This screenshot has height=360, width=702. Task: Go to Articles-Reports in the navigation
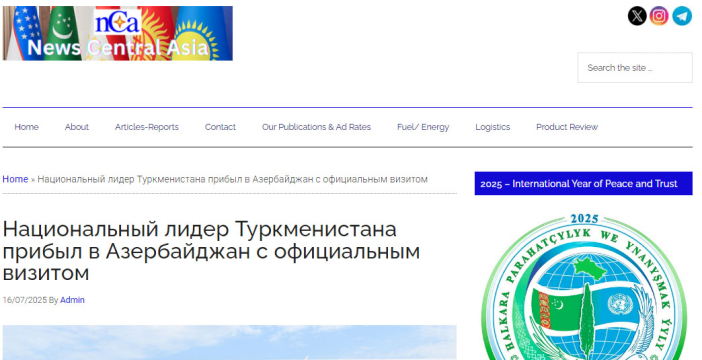[x=147, y=127]
